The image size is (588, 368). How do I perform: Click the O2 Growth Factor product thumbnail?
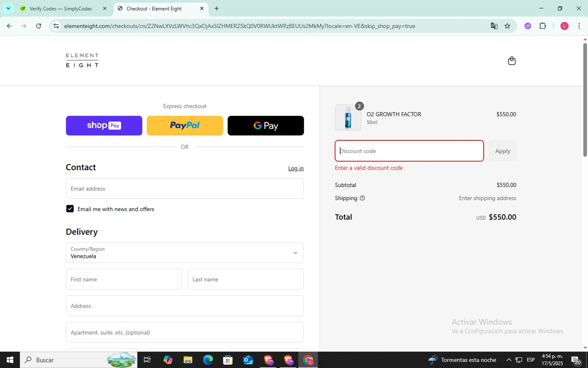[x=348, y=117]
